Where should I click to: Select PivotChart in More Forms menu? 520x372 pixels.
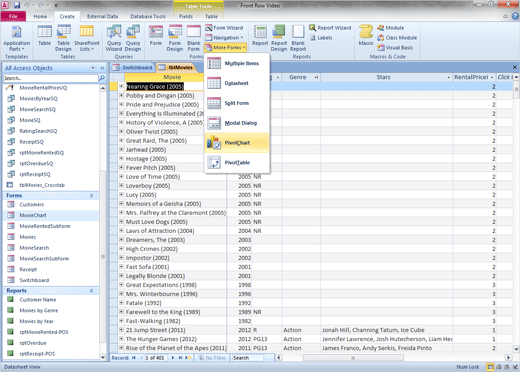tap(237, 143)
